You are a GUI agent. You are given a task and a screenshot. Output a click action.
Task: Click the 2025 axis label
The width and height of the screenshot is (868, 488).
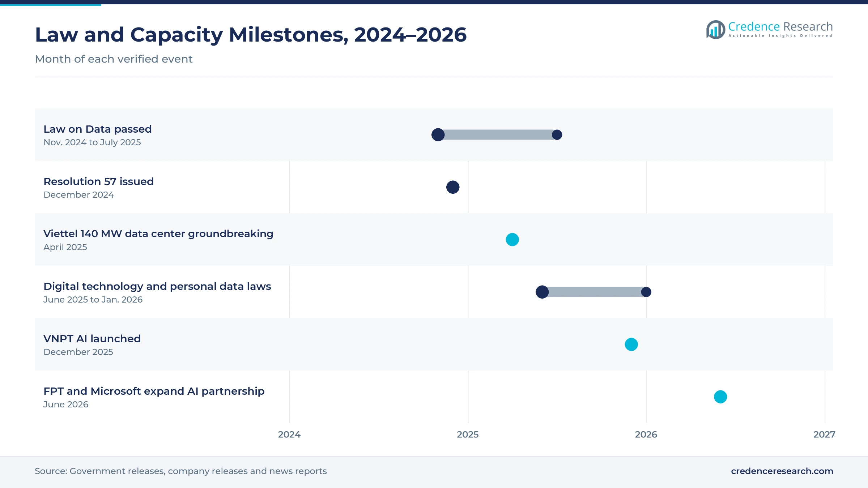(x=468, y=435)
